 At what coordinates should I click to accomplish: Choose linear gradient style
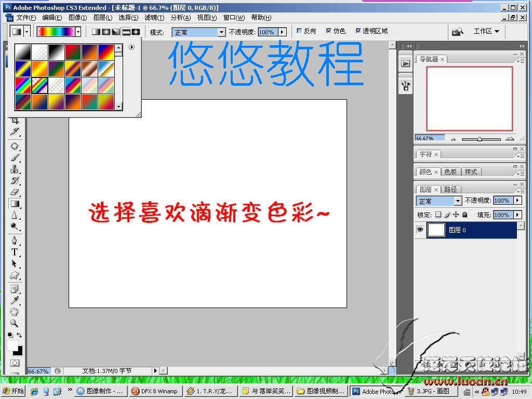click(x=96, y=32)
